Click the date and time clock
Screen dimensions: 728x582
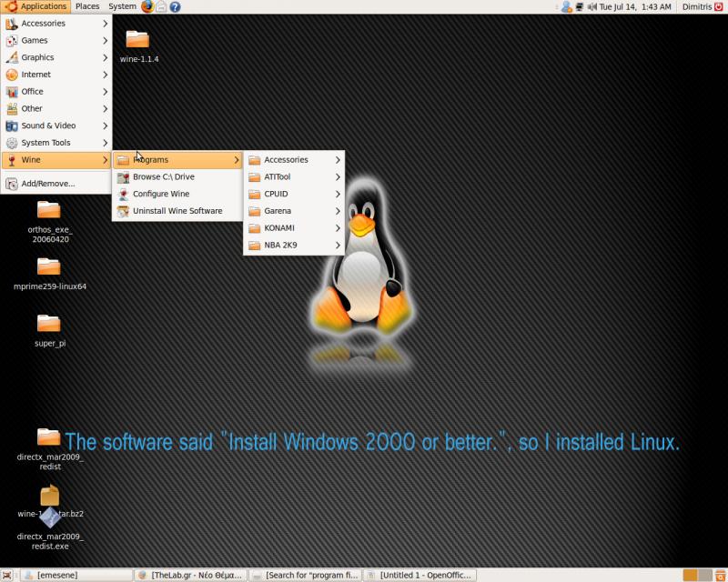[635, 7]
